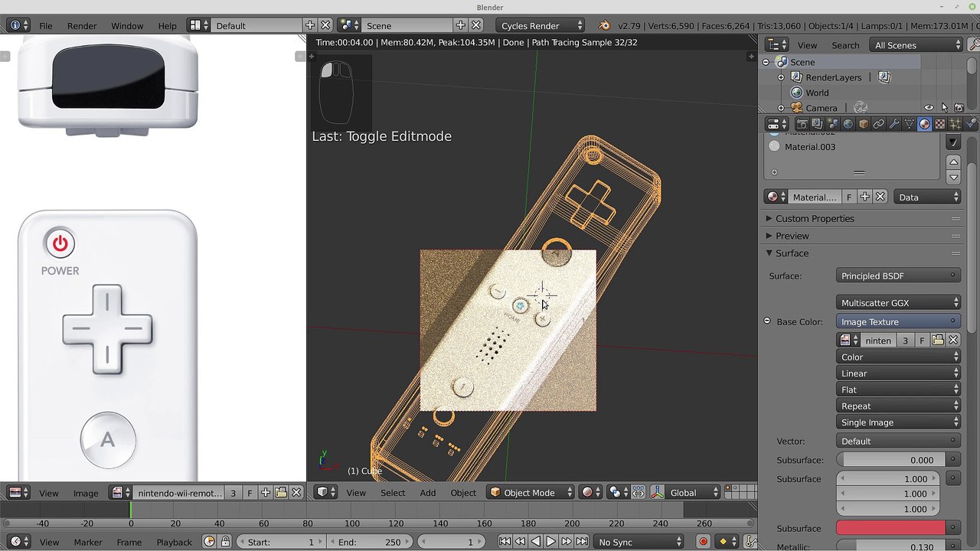The image size is (980, 551).
Task: Open the Particles properties tab
Action: [955, 124]
